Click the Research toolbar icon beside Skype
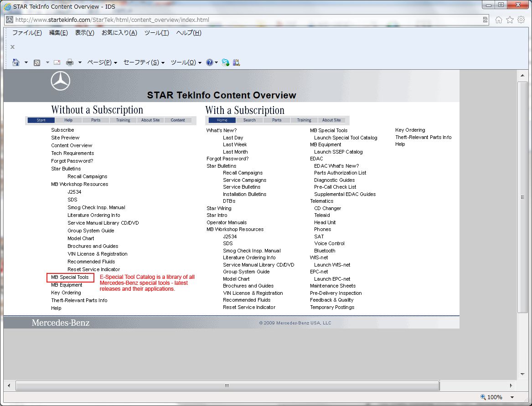Image resolution: width=532 pixels, height=406 pixels. click(236, 62)
